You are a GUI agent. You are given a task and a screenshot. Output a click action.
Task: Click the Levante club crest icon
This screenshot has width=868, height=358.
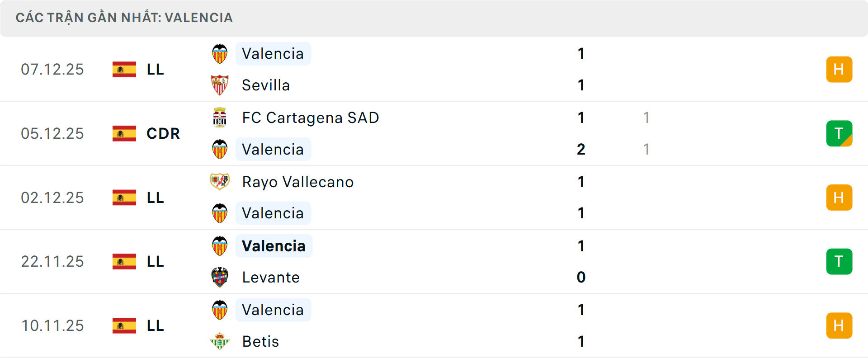[x=220, y=277]
